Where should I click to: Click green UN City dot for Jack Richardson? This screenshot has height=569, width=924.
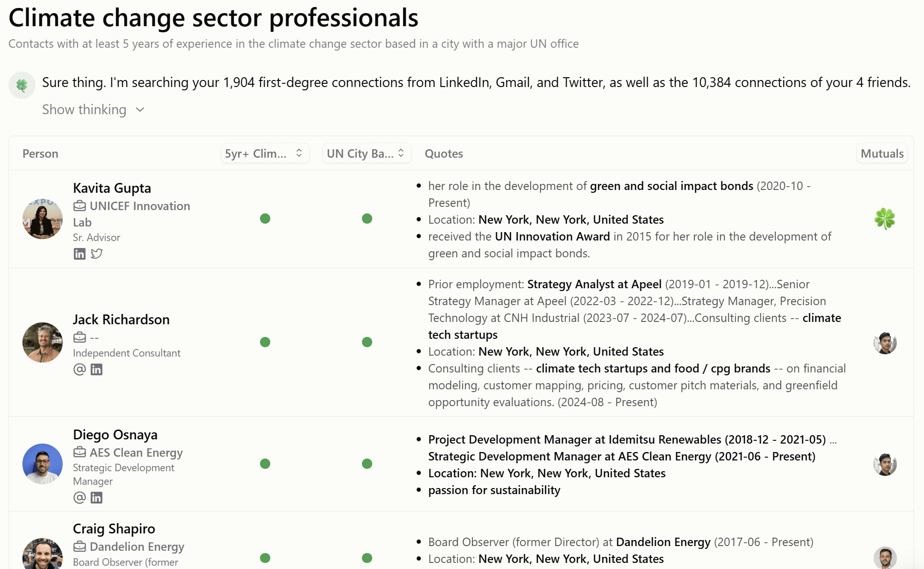[367, 342]
